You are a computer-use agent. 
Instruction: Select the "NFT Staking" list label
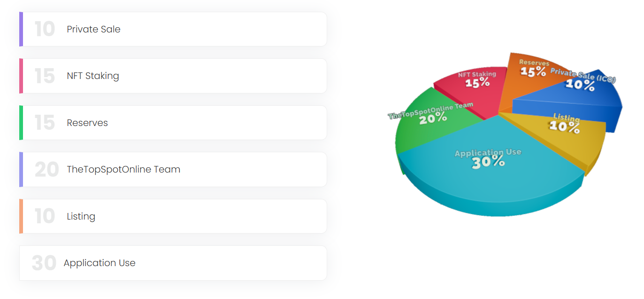tap(93, 76)
